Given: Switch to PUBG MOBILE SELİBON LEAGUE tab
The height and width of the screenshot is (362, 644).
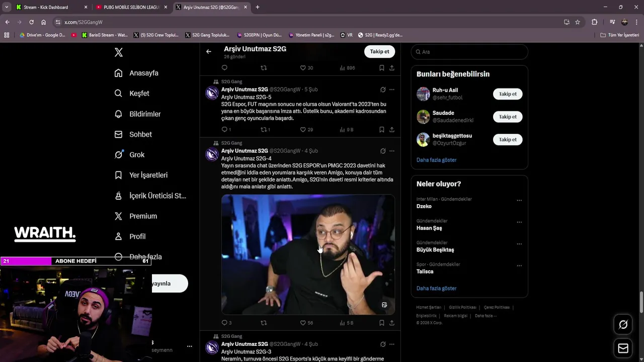Looking at the screenshot, I should point(131,7).
